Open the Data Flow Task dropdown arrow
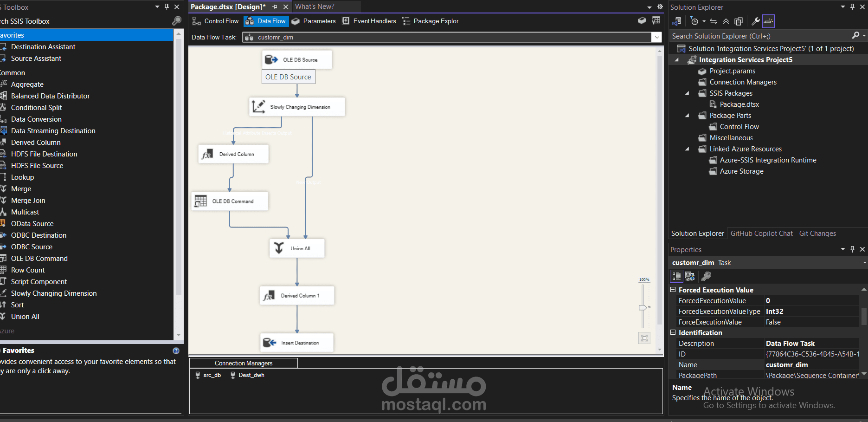Screen dimensions: 868x422 click(x=656, y=37)
